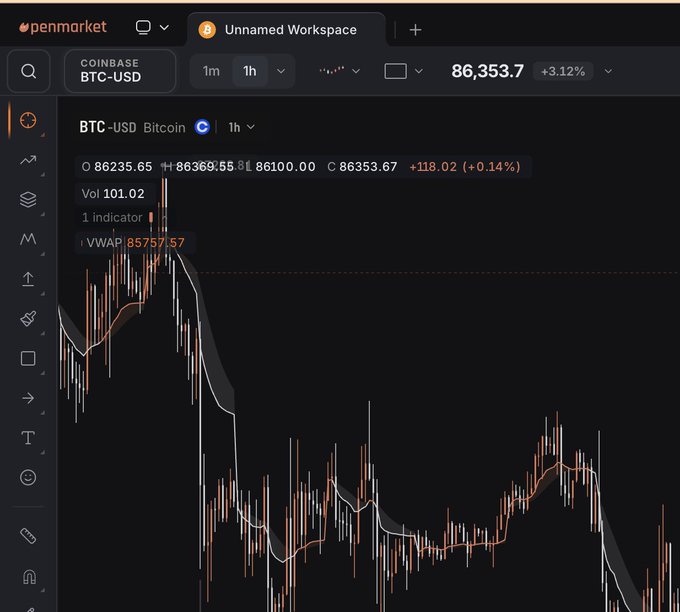Click the +118.02 (+0.14%) change text
This screenshot has height=612, width=680.
coord(464,167)
